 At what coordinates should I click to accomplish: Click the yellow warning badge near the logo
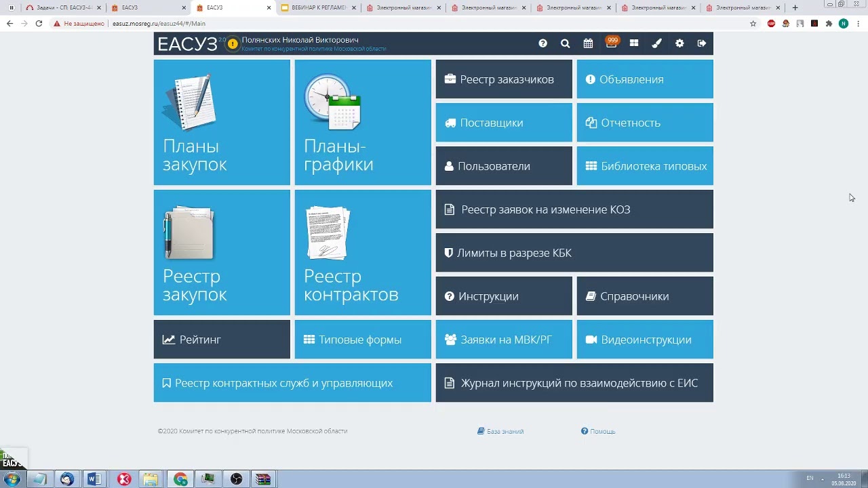click(x=233, y=44)
